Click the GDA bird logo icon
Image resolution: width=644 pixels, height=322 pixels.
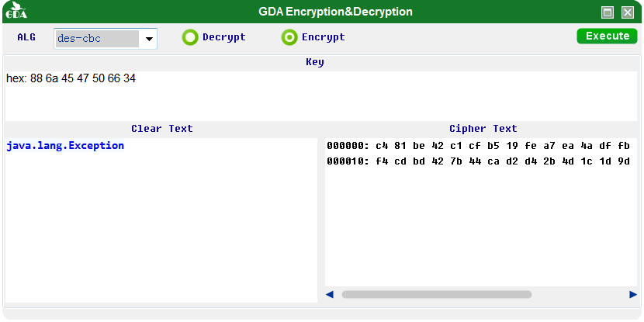tap(16, 11)
